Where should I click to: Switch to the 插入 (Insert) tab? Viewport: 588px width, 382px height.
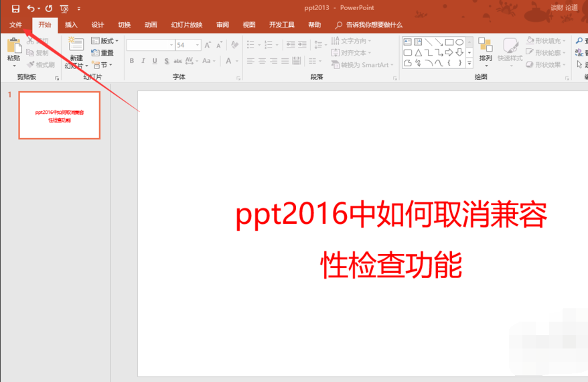click(x=71, y=25)
